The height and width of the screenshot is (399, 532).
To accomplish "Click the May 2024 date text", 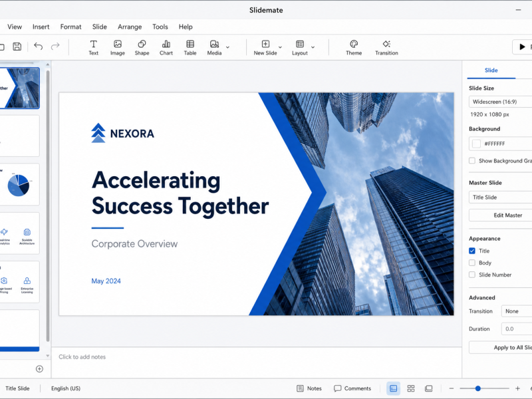I will coord(106,281).
